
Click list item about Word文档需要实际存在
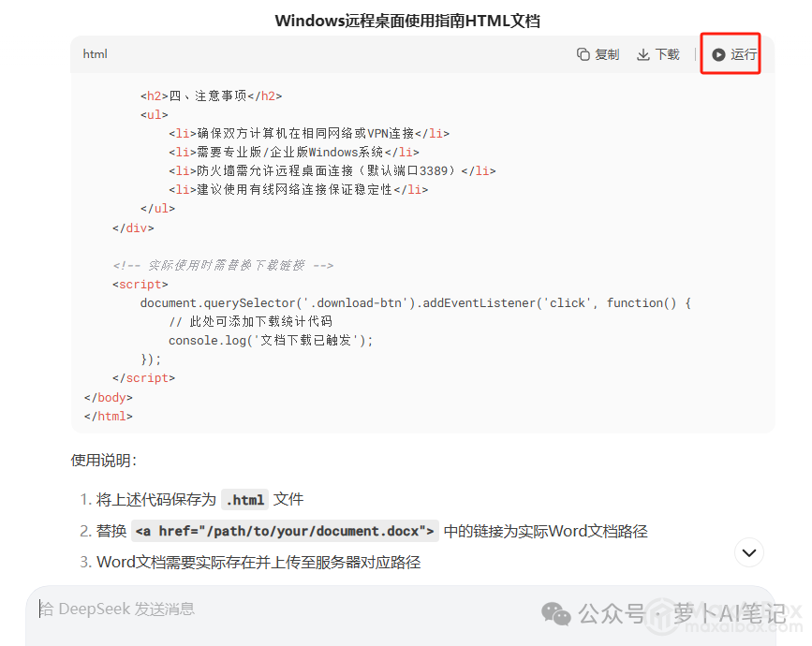pos(258,563)
